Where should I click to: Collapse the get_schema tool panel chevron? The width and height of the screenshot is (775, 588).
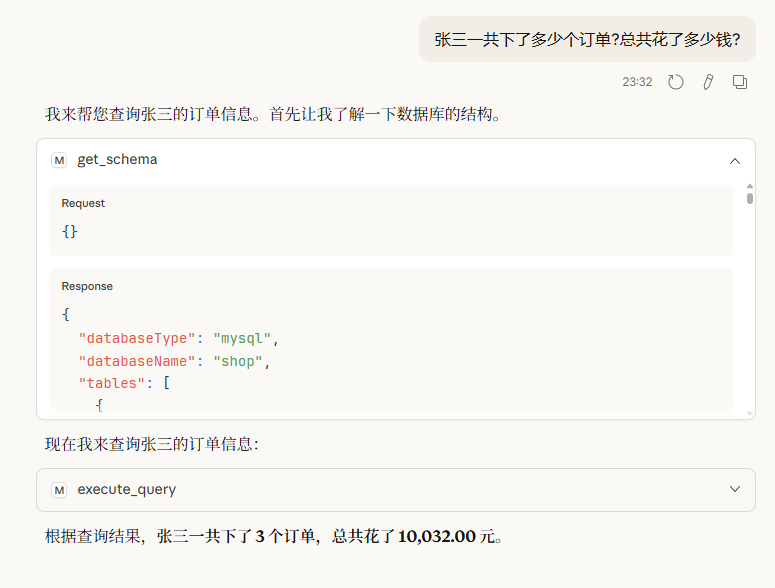(x=735, y=161)
